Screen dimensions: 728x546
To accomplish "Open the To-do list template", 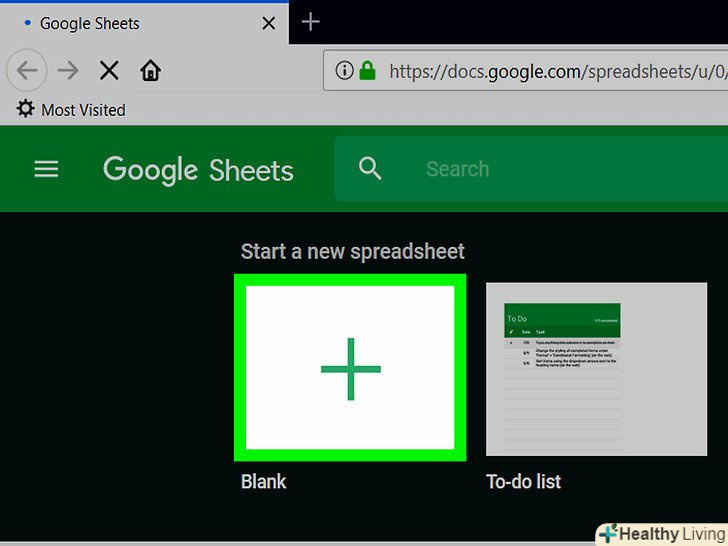I will tap(597, 369).
